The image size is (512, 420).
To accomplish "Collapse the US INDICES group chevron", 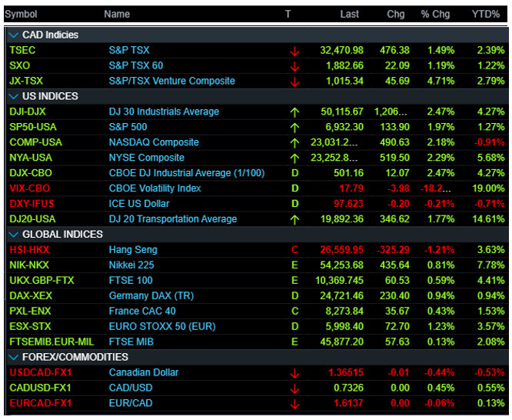I will (13, 96).
